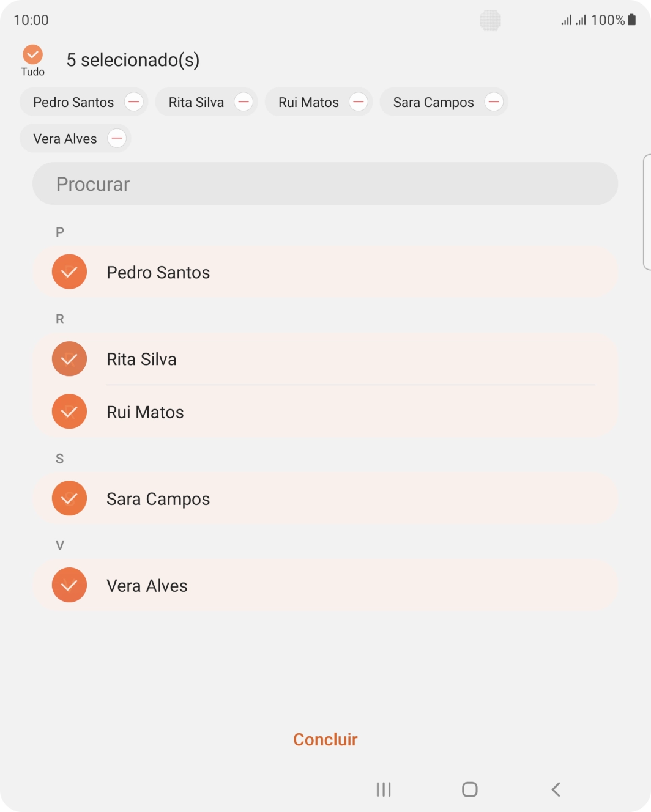Uncheck Sara Campos in the contact list
This screenshot has width=651, height=812.
69,498
